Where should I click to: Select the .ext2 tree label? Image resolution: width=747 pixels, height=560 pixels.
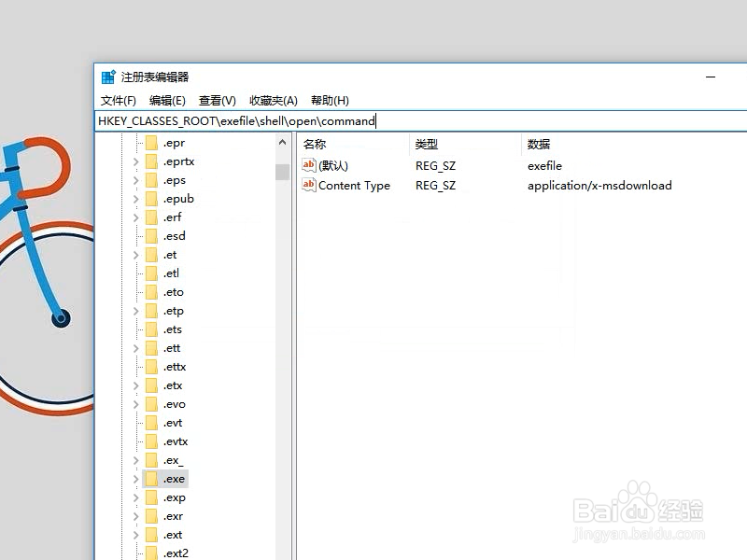pyautogui.click(x=176, y=553)
